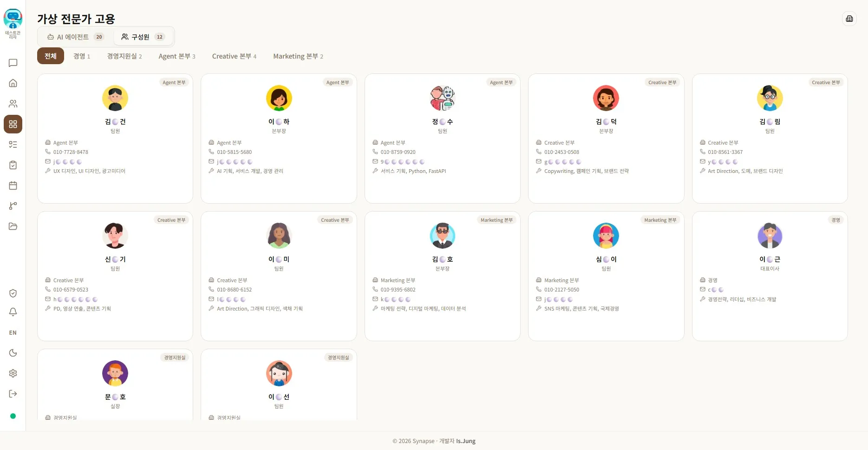The width and height of the screenshot is (868, 450).
Task: Click avatar of 문○호 실장
Action: pyautogui.click(x=115, y=373)
